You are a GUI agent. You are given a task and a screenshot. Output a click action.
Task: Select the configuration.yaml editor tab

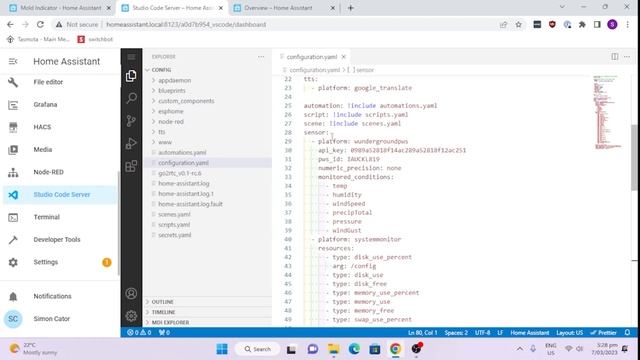(x=312, y=57)
